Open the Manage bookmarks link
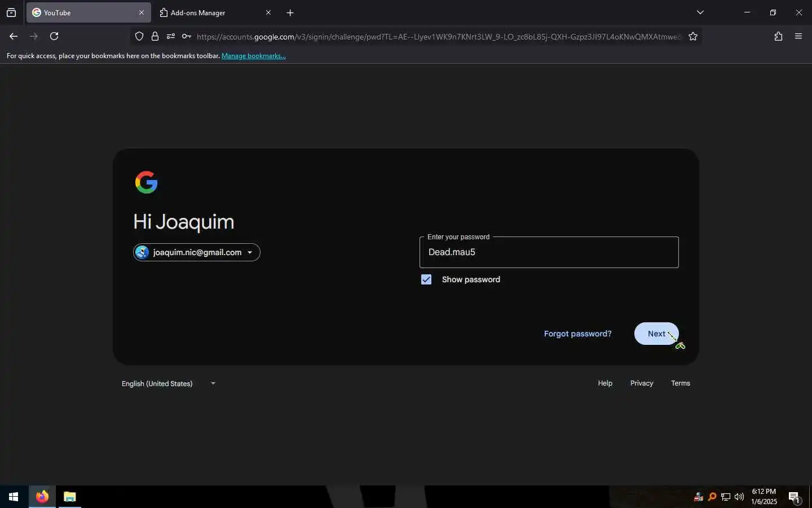812x508 pixels. tap(254, 56)
